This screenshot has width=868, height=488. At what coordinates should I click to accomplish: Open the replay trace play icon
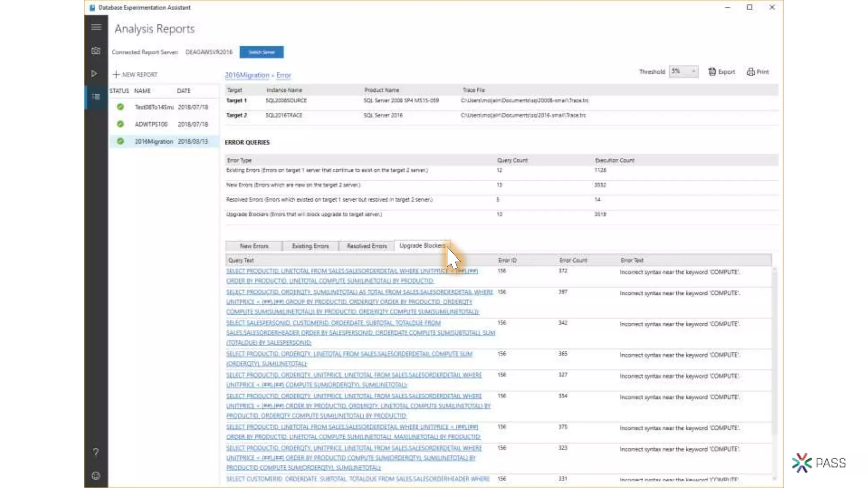coord(94,74)
